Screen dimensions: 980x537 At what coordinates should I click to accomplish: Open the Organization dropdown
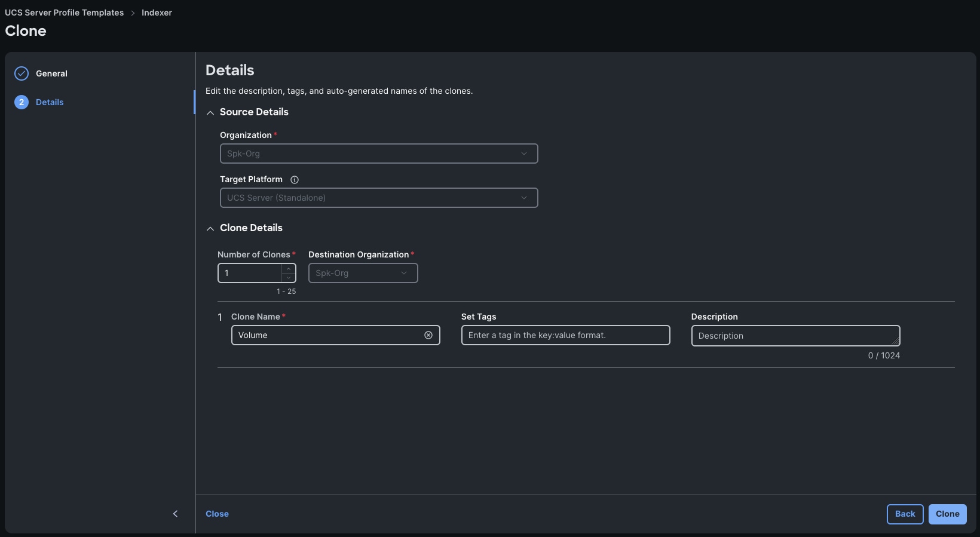(x=379, y=154)
